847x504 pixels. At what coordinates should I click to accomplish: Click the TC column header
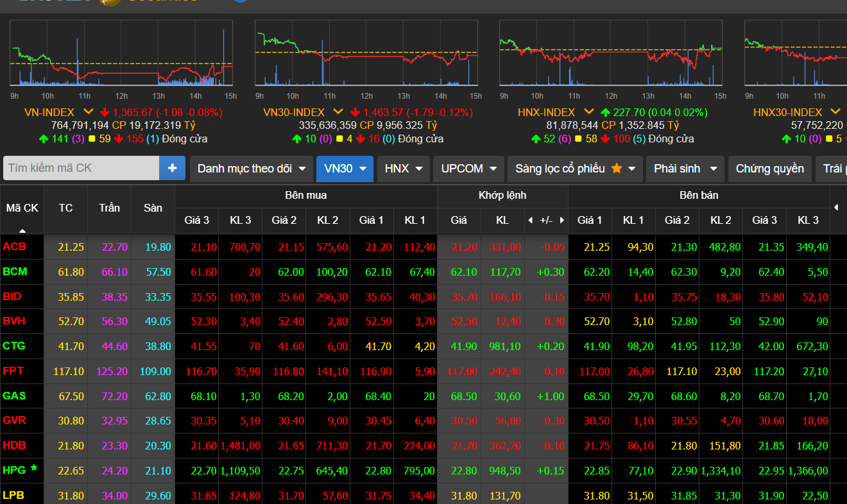tap(65, 208)
